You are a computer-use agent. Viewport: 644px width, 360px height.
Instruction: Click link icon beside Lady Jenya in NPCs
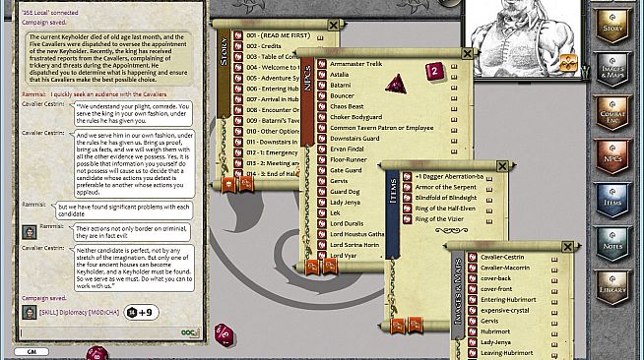[322, 203]
